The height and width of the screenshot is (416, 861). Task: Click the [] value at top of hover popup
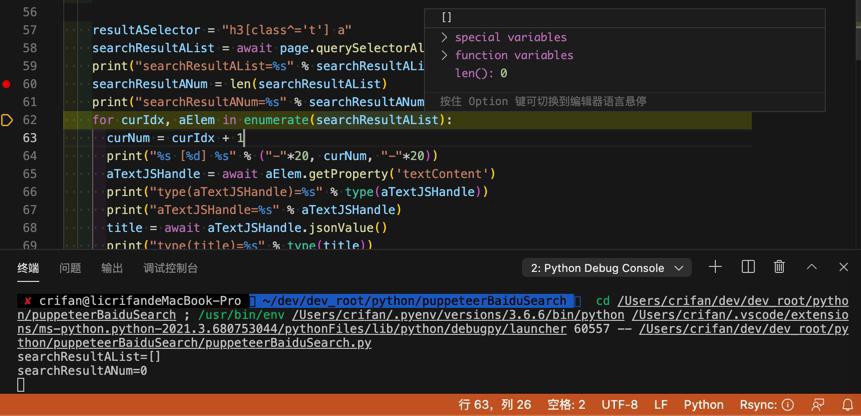447,18
